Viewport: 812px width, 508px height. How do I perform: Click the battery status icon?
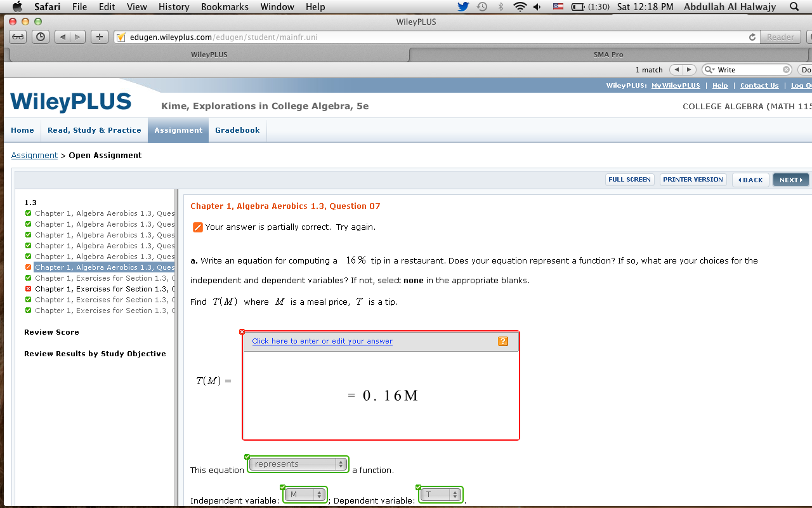(578, 7)
